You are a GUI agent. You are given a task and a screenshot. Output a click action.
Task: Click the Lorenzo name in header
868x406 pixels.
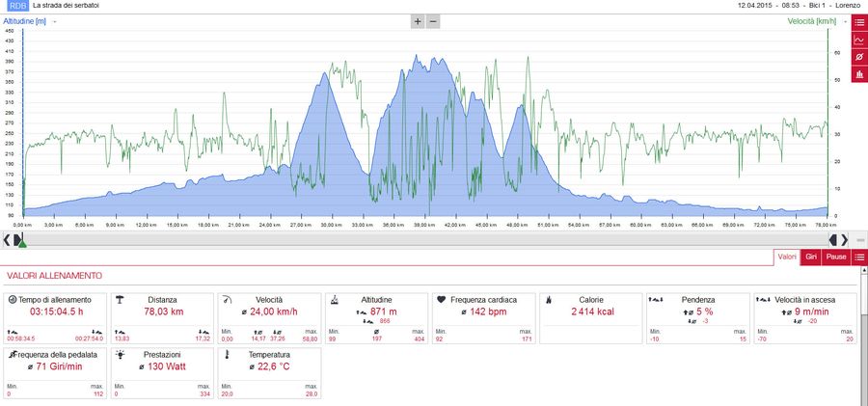pos(848,5)
